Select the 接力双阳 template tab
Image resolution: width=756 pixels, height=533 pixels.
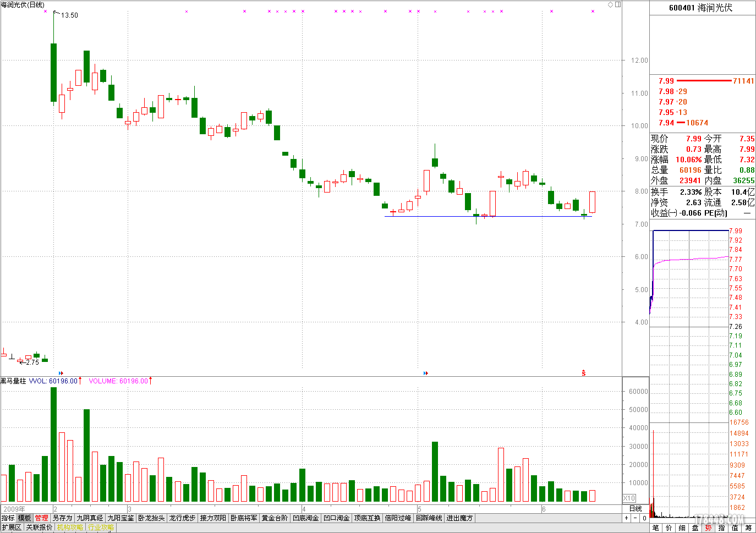tap(213, 518)
